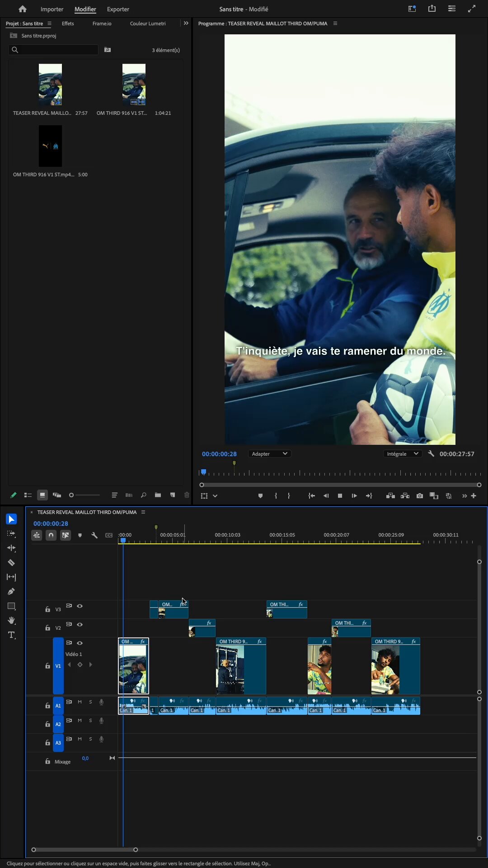Go to In point button
The height and width of the screenshot is (868, 488).
click(x=311, y=496)
